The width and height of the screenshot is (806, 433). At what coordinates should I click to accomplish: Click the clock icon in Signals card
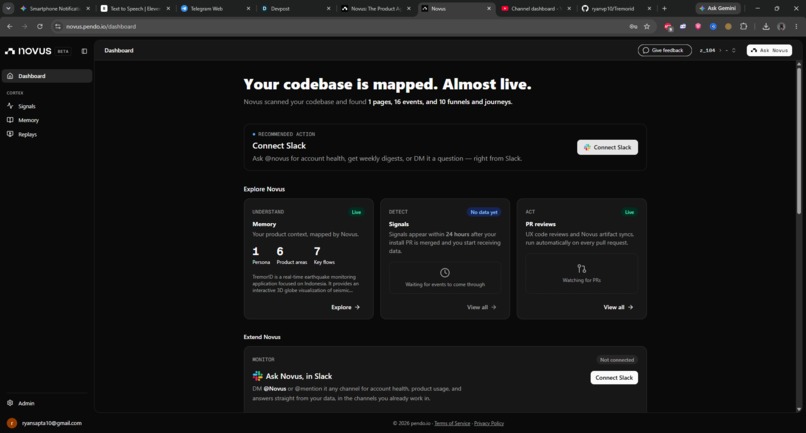pyautogui.click(x=445, y=273)
